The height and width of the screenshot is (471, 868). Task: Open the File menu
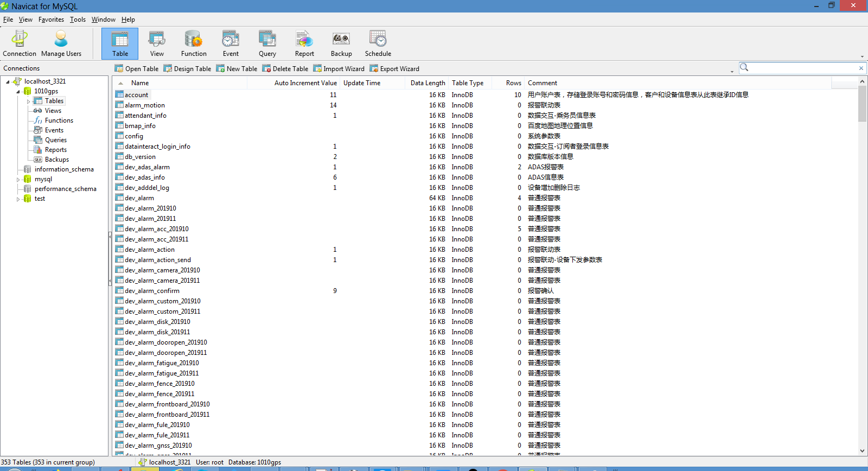pyautogui.click(x=8, y=20)
